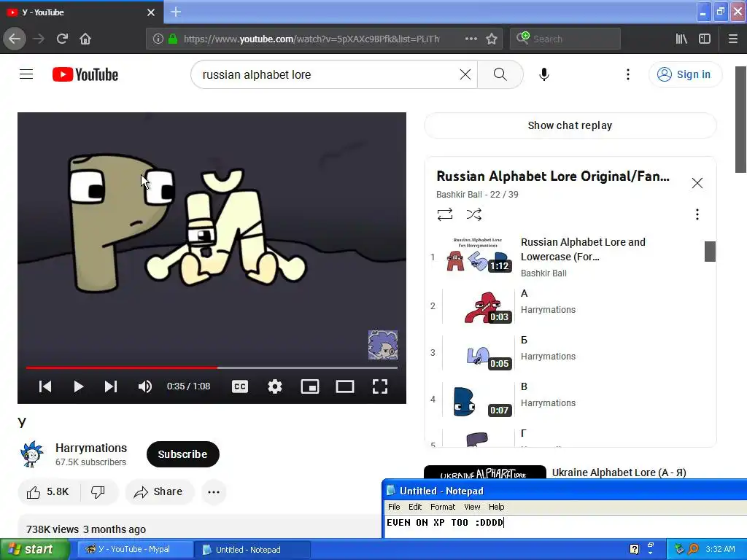Like the video thumbs-up 5.8K

(x=49, y=492)
